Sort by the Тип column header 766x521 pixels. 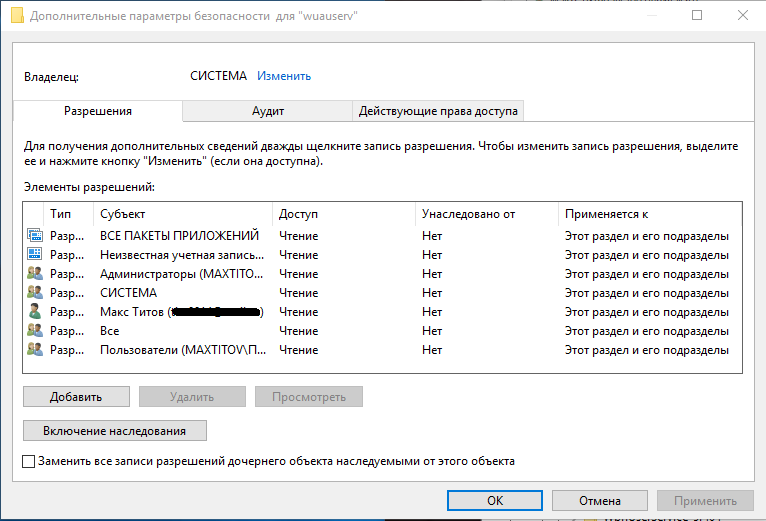[68, 214]
